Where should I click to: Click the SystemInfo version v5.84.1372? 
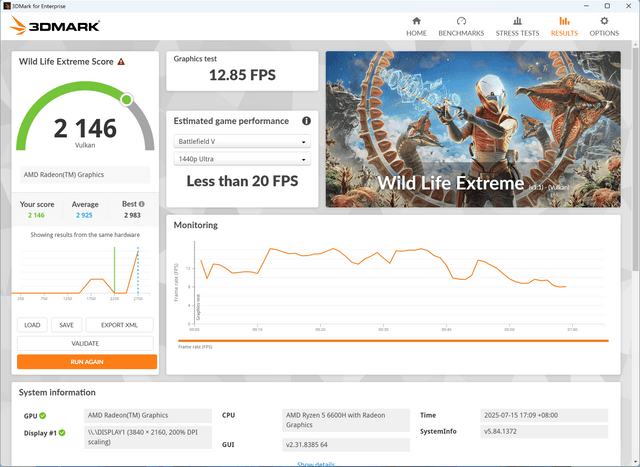pos(544,431)
